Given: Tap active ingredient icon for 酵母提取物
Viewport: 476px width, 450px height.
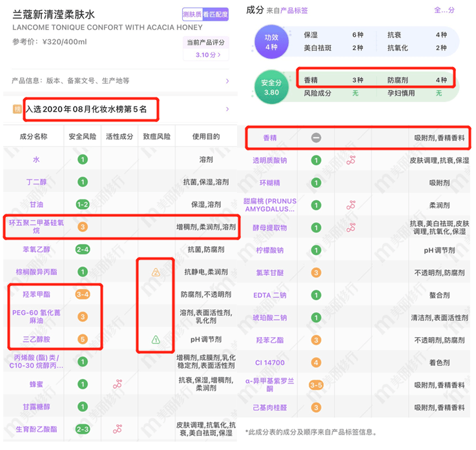Looking at the screenshot, I should click(351, 227).
